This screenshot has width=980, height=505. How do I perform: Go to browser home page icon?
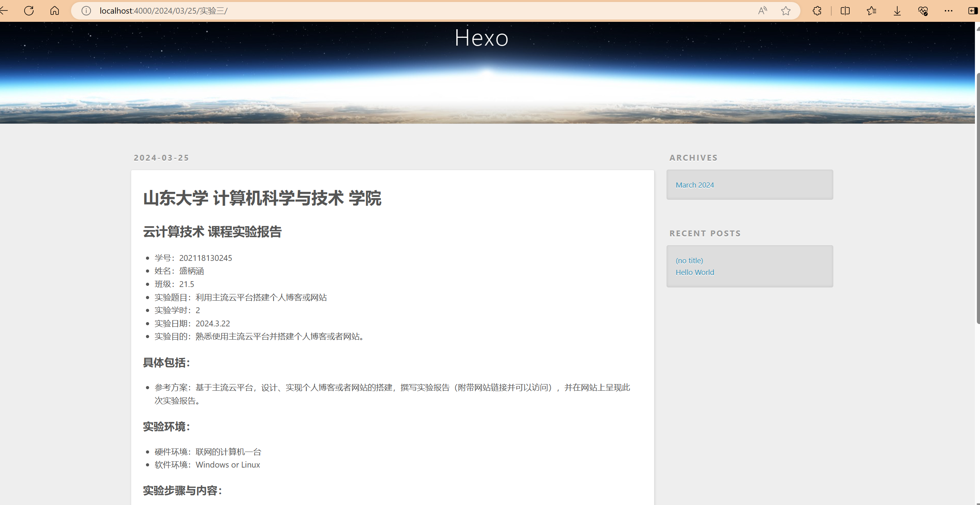(55, 11)
